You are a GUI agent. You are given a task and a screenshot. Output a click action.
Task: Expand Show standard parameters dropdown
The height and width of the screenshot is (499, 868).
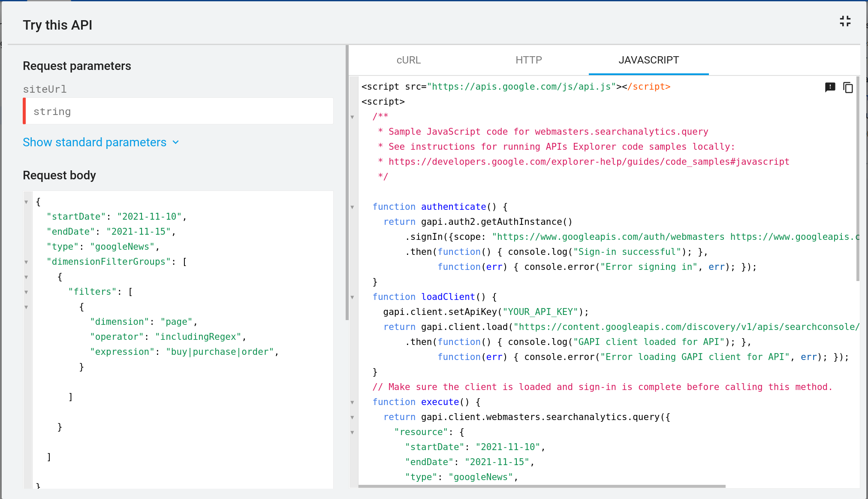coord(101,142)
